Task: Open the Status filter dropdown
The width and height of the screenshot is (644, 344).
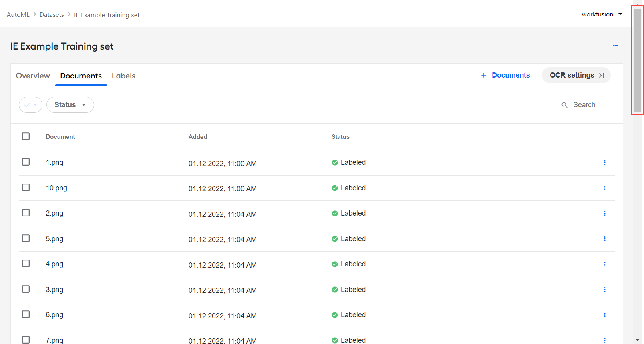Action: click(70, 105)
